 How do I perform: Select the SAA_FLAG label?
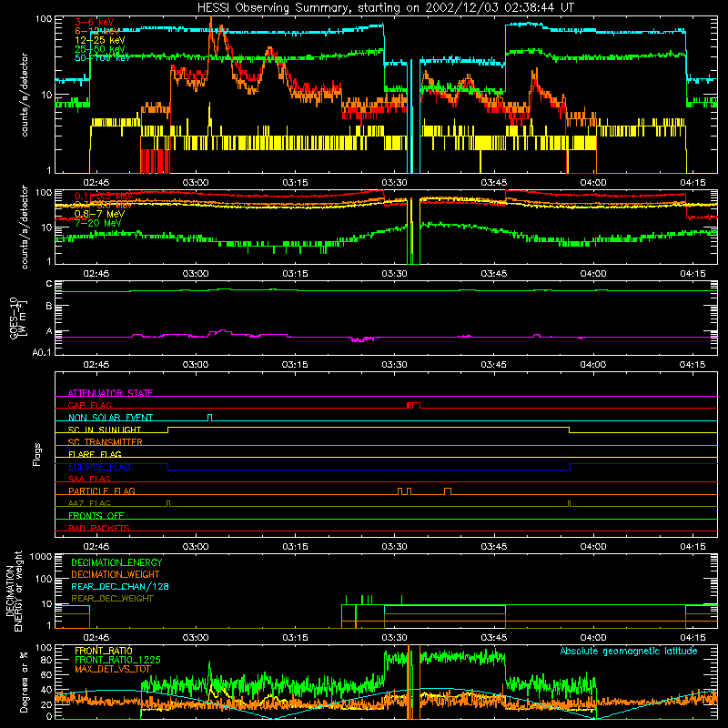click(89, 479)
